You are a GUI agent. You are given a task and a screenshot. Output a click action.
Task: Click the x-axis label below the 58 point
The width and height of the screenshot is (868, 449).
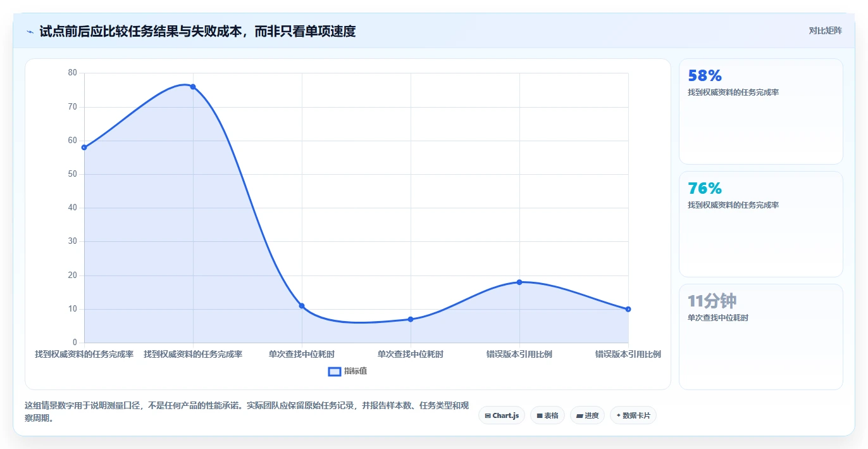[84, 354]
